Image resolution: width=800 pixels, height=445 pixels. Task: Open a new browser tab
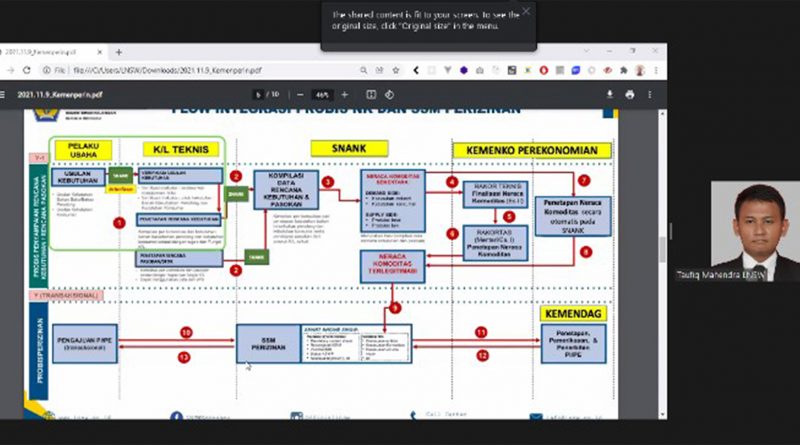[x=118, y=52]
